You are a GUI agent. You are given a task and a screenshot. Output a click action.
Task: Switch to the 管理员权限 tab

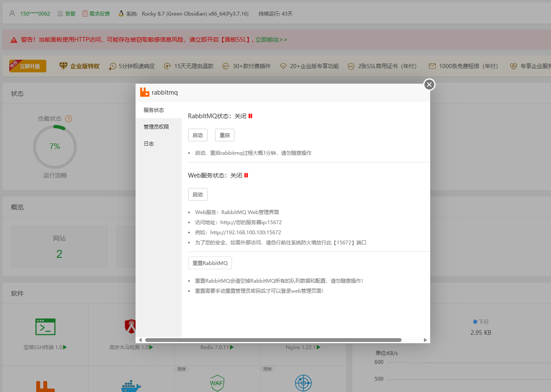coord(159,127)
